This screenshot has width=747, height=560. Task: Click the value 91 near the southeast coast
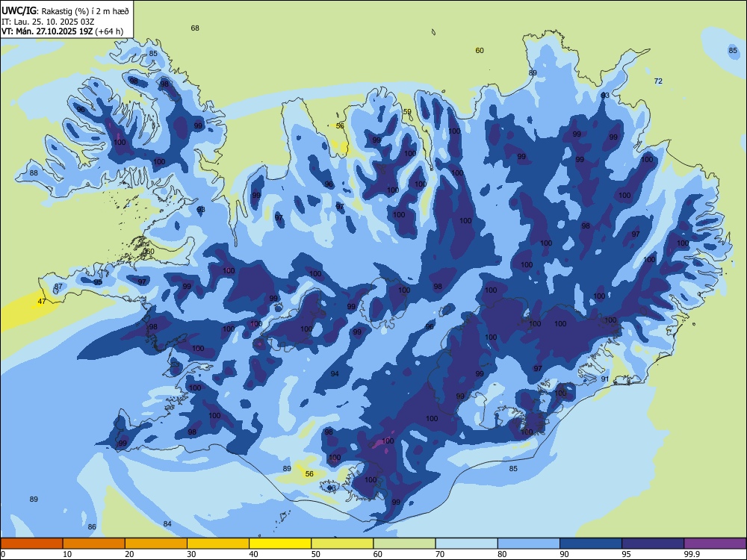605,379
